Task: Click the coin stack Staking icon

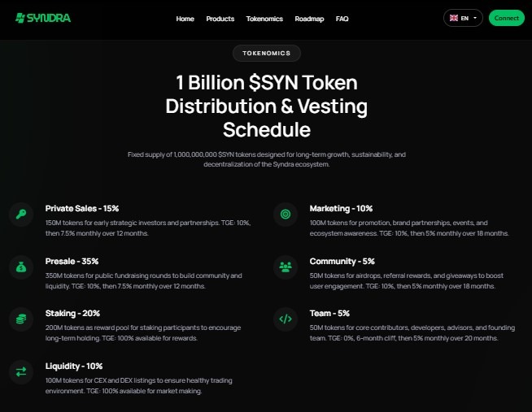Action: [20, 319]
